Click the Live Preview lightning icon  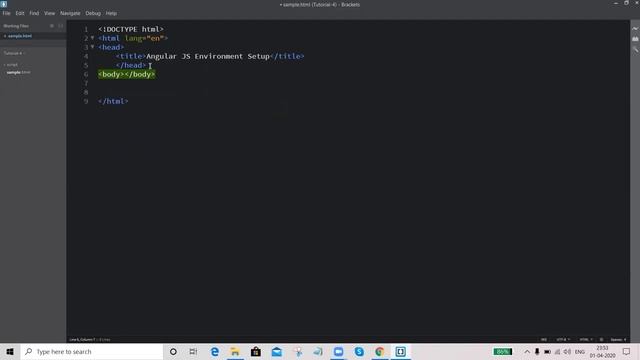click(x=635, y=29)
